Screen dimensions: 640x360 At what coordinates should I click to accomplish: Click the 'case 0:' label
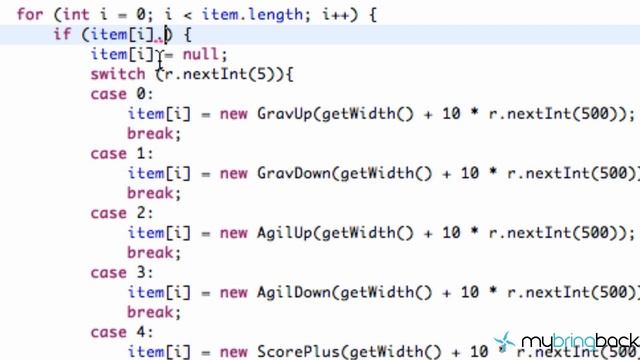pos(122,94)
